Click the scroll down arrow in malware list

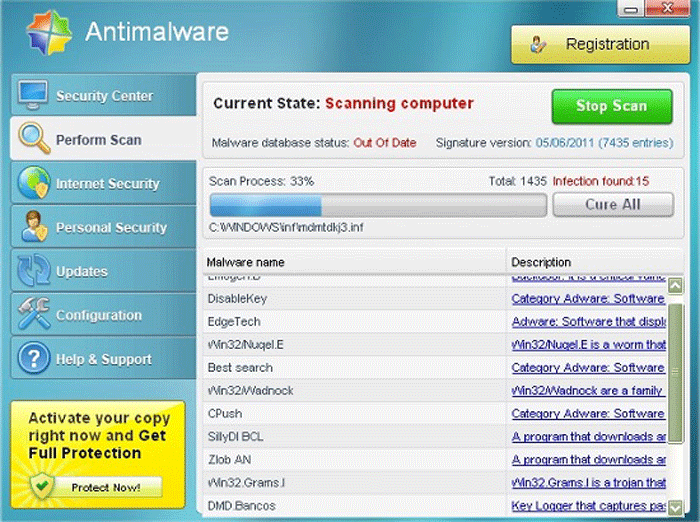pyautogui.click(x=676, y=507)
